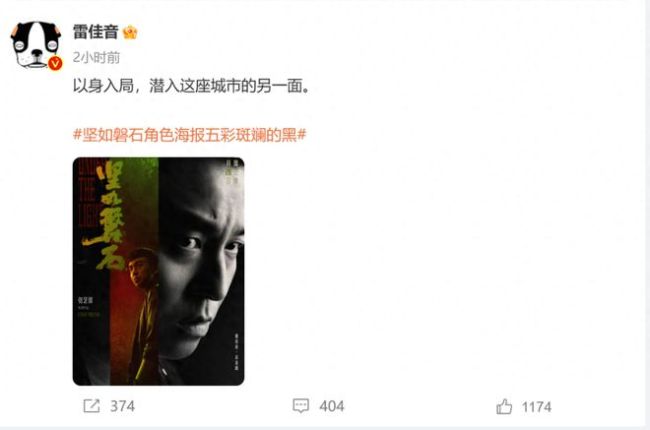This screenshot has width=650, height=430.
Task: Click the like count 1174
Action: pyautogui.click(x=536, y=407)
